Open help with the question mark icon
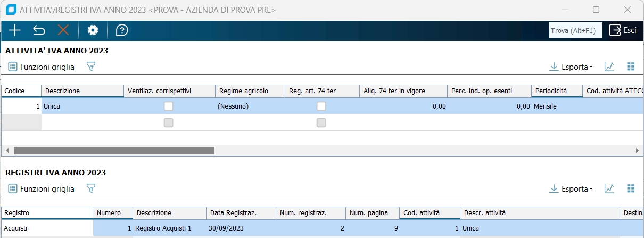This screenshot has height=238, width=644. click(122, 30)
